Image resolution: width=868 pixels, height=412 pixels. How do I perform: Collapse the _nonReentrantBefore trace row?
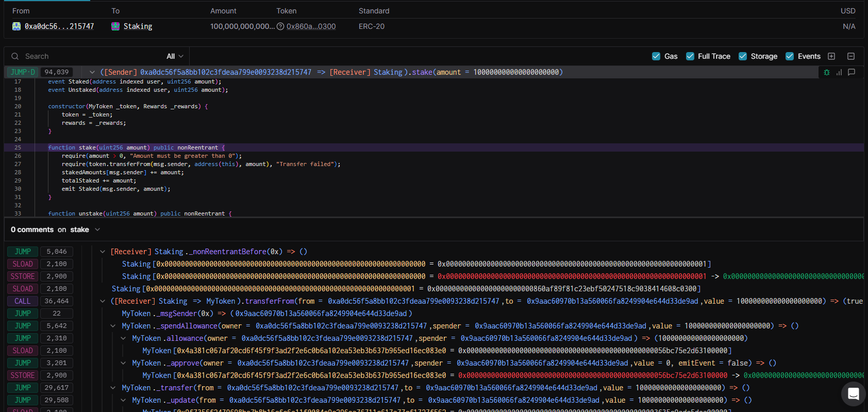pyautogui.click(x=103, y=252)
